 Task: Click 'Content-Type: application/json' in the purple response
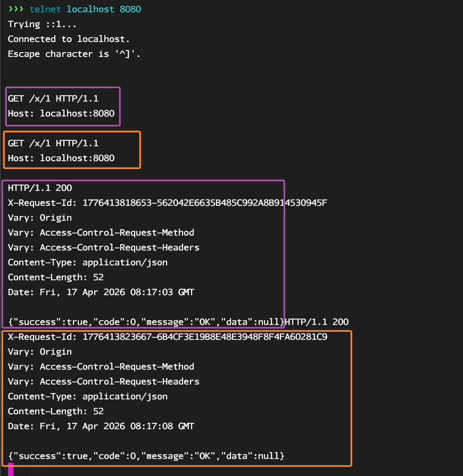88,263
